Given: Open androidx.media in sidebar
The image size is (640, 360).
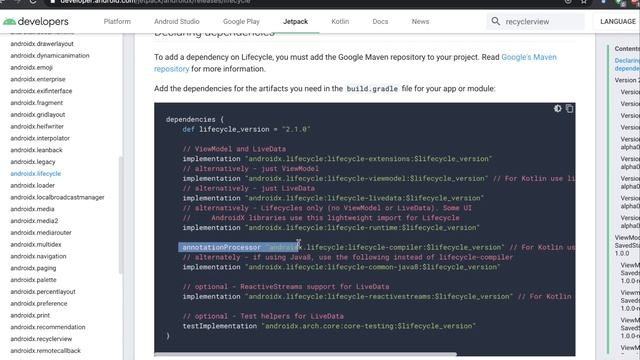Looking at the screenshot, I should [32, 209].
